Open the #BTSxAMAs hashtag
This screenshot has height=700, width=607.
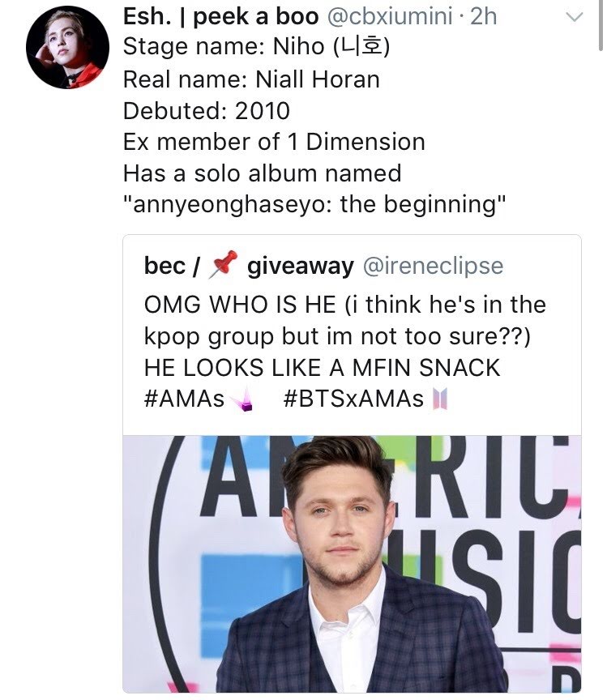pos(353,399)
